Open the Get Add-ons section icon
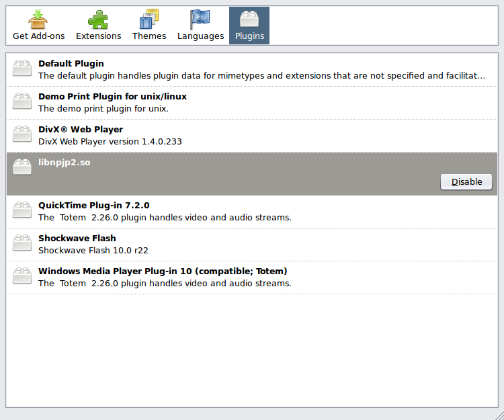Screen dimensions: 504x420 [x=38, y=19]
